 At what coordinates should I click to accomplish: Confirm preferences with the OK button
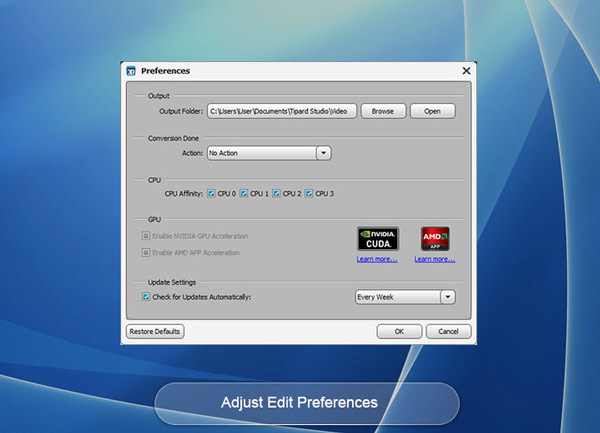399,331
